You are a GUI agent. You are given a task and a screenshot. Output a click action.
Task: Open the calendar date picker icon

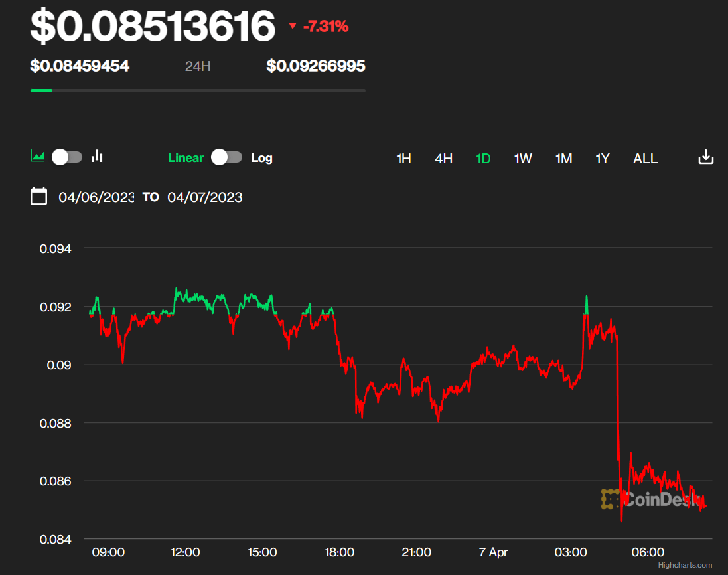(39, 197)
